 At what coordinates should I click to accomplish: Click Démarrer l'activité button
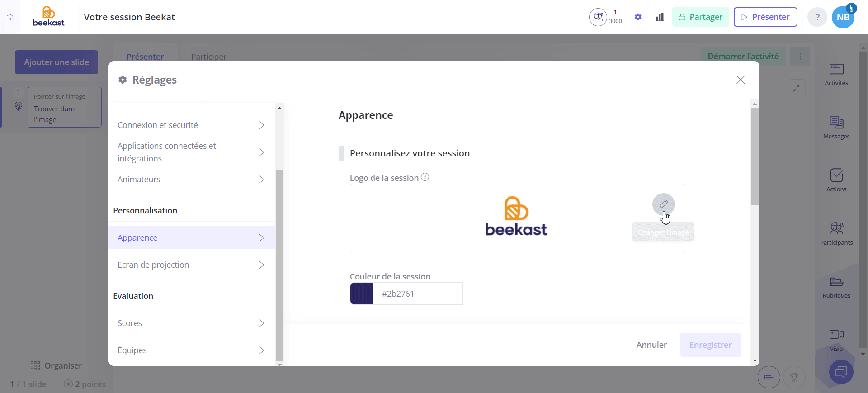tap(743, 57)
